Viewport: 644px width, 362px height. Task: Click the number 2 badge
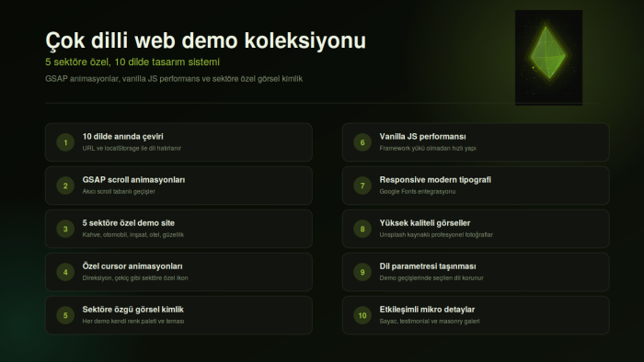click(65, 186)
